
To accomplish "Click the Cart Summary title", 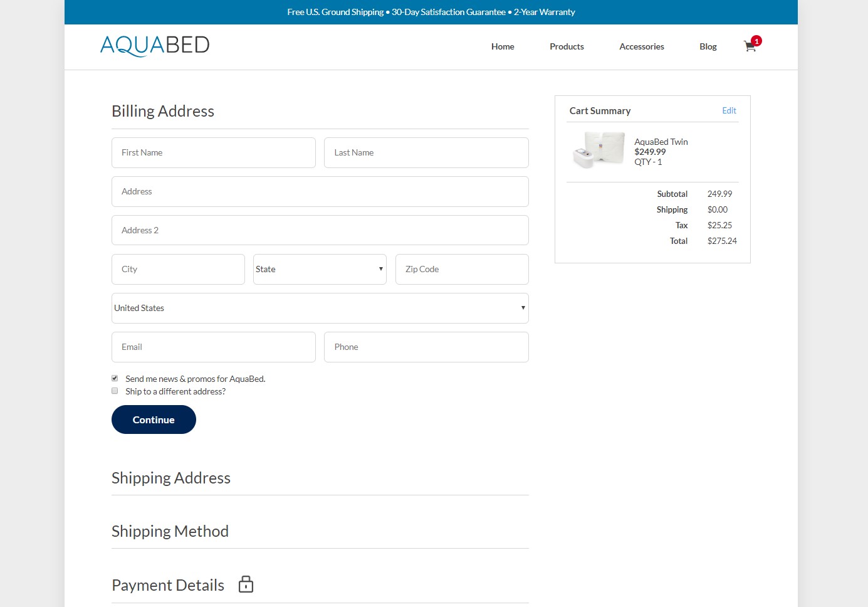I will pos(600,110).
